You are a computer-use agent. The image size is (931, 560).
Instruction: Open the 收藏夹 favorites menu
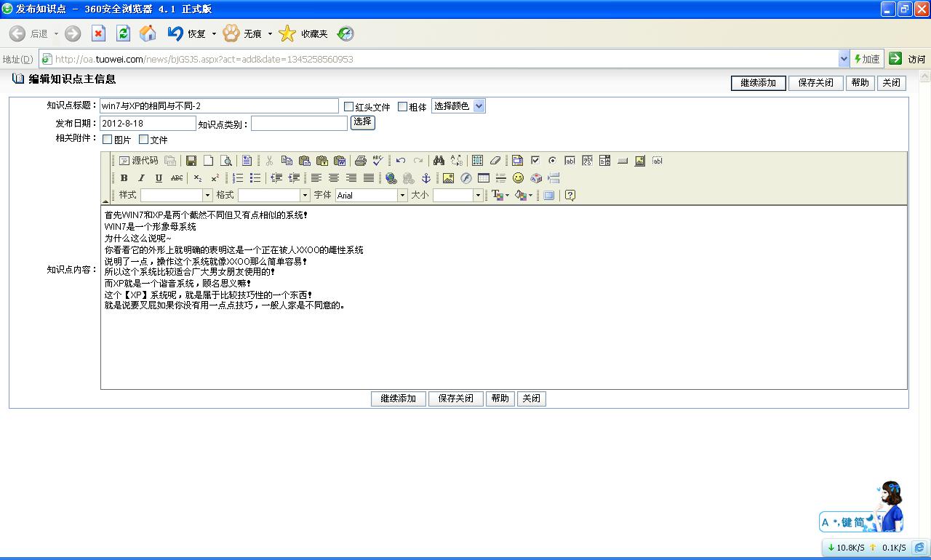coord(304,33)
